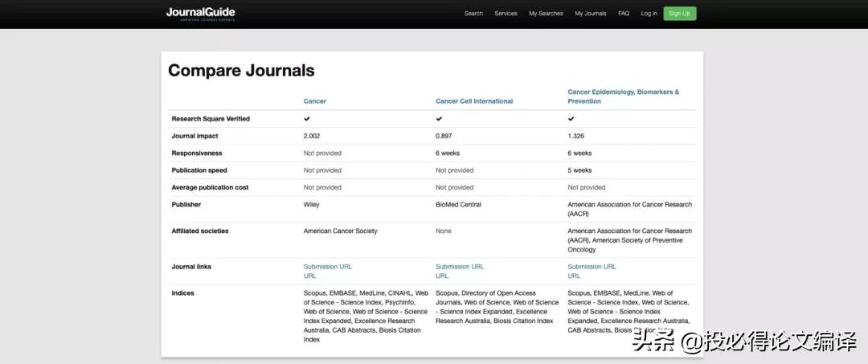
Task: Select the impact value 2.002
Action: click(x=312, y=136)
